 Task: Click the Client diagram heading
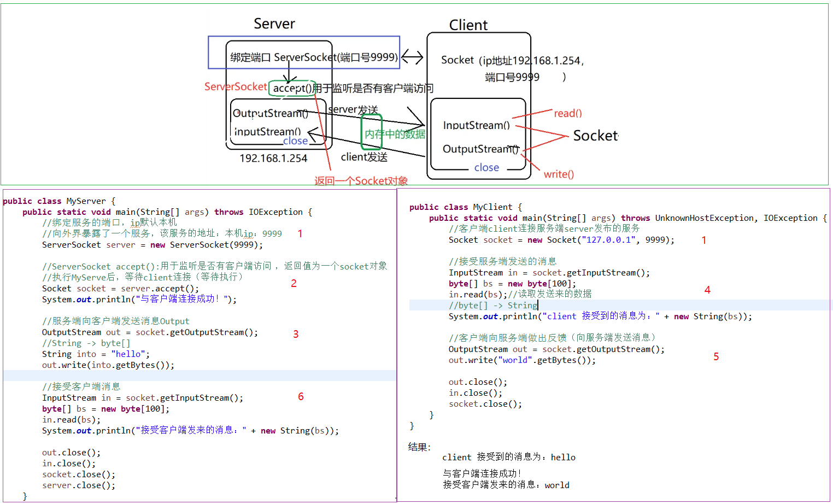(468, 25)
